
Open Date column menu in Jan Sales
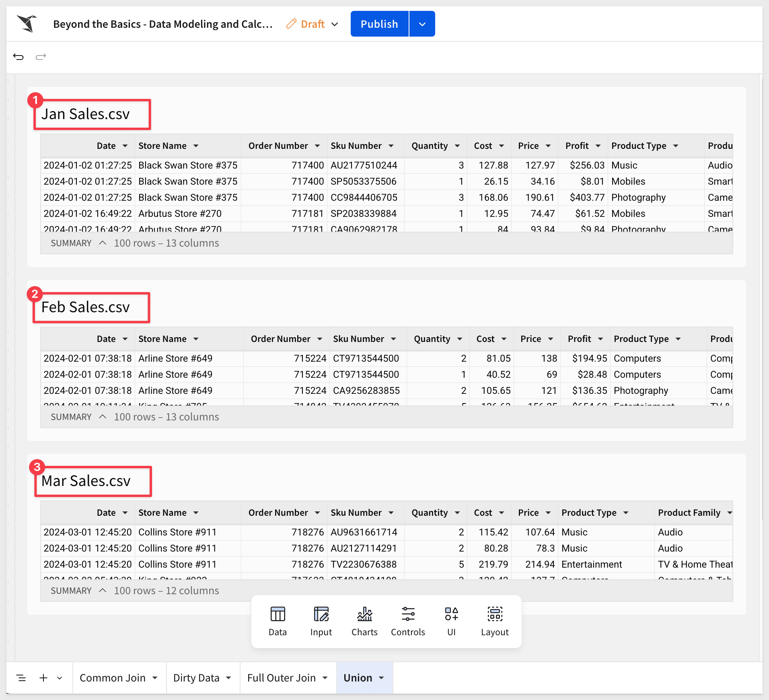tap(125, 146)
